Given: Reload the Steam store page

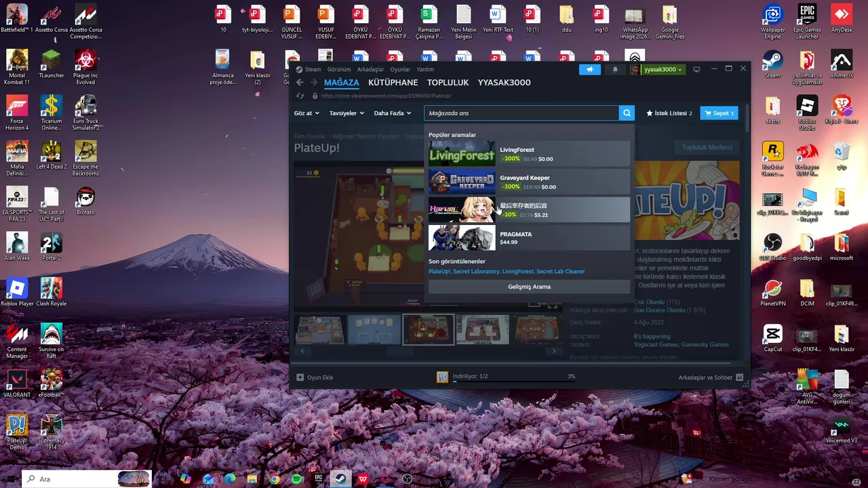Looking at the screenshot, I should click(300, 96).
